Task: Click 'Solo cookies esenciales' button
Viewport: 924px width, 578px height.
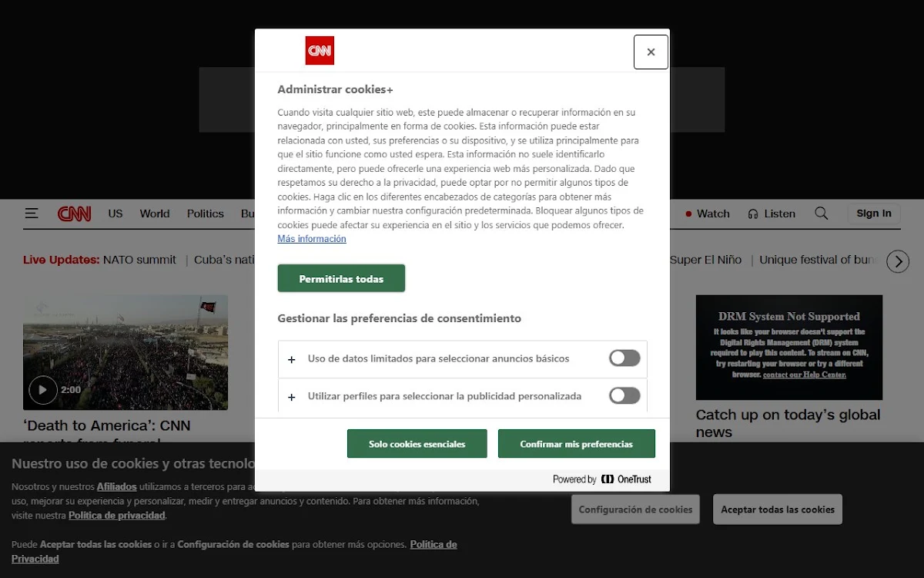Action: click(x=417, y=444)
